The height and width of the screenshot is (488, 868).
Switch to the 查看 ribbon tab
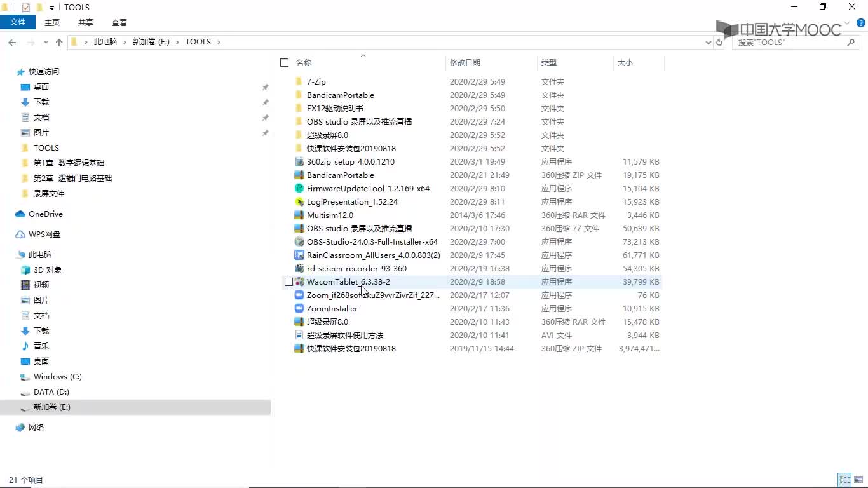pos(119,22)
